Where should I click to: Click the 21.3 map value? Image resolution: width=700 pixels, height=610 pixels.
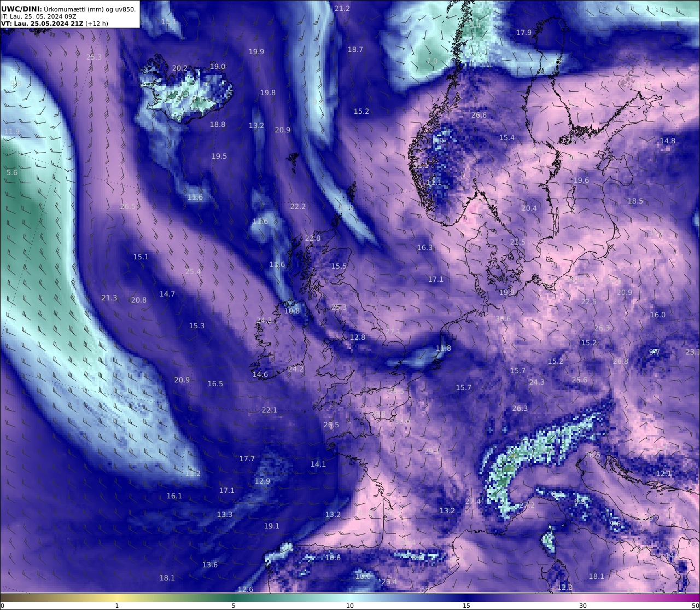point(109,298)
